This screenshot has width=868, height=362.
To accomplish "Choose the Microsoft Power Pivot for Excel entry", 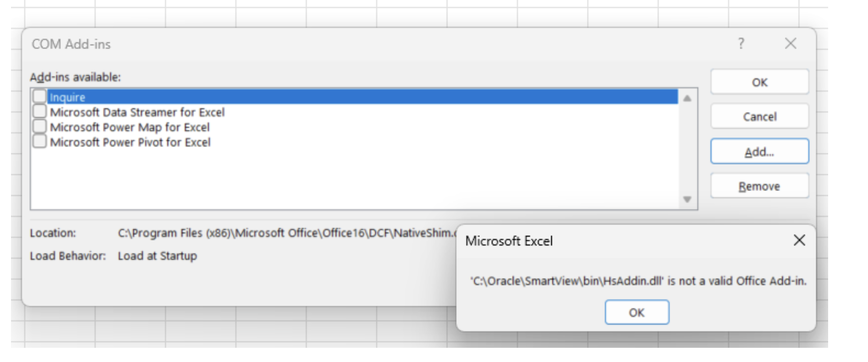I will point(130,143).
